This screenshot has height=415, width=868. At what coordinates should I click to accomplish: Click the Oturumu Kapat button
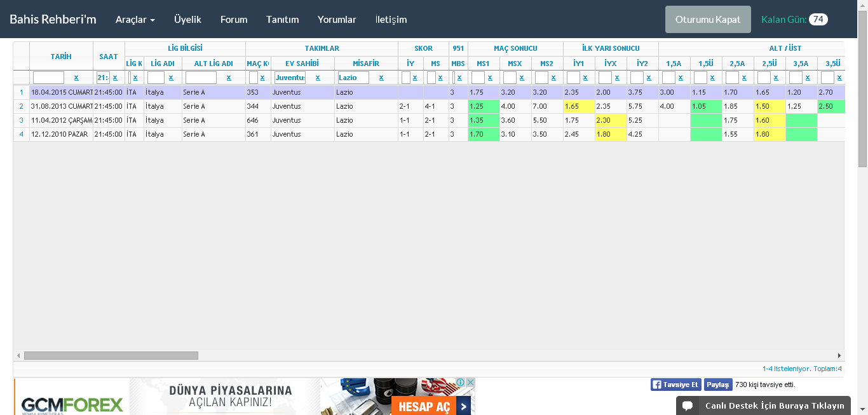[x=708, y=19]
